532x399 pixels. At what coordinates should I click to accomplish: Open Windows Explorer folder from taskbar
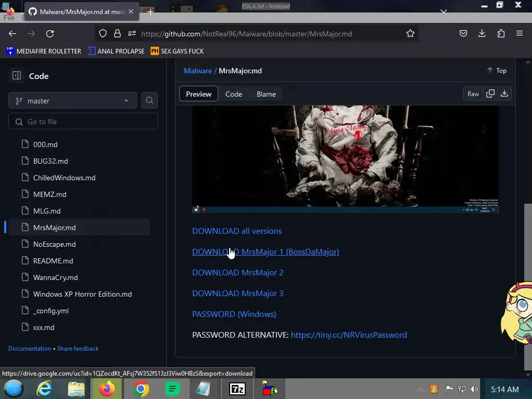pos(76,389)
